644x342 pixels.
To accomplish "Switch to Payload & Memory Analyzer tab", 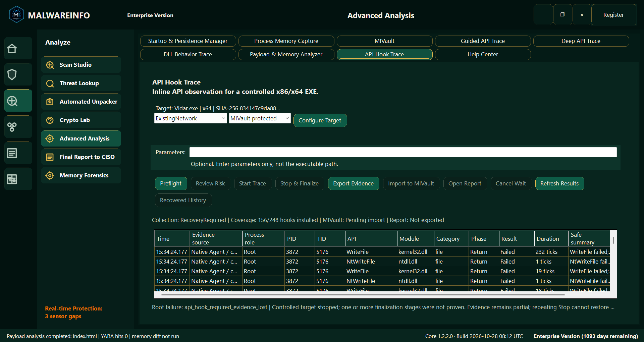I will 286,54.
